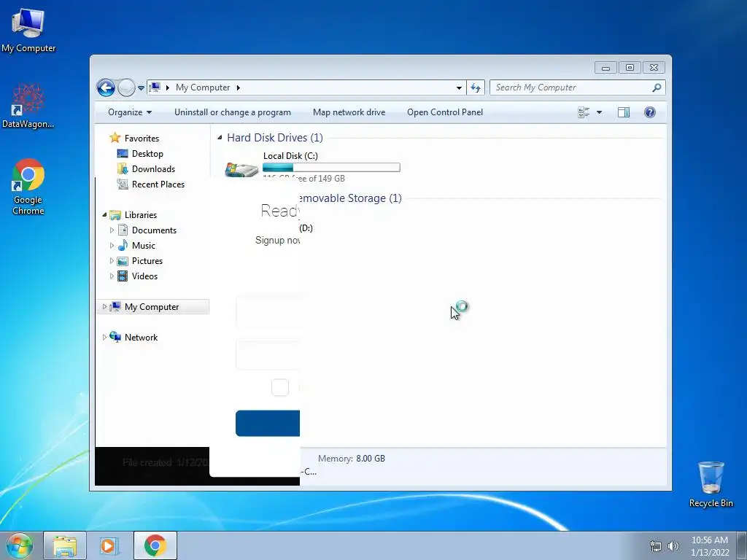This screenshot has width=747, height=560.
Task: Click the network tray icon
Action: (x=656, y=546)
